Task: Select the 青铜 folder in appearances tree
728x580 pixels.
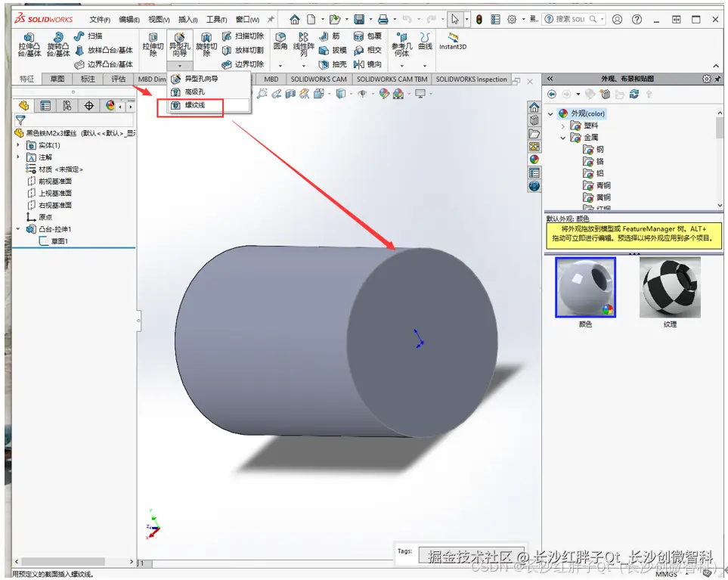Action: [x=597, y=185]
